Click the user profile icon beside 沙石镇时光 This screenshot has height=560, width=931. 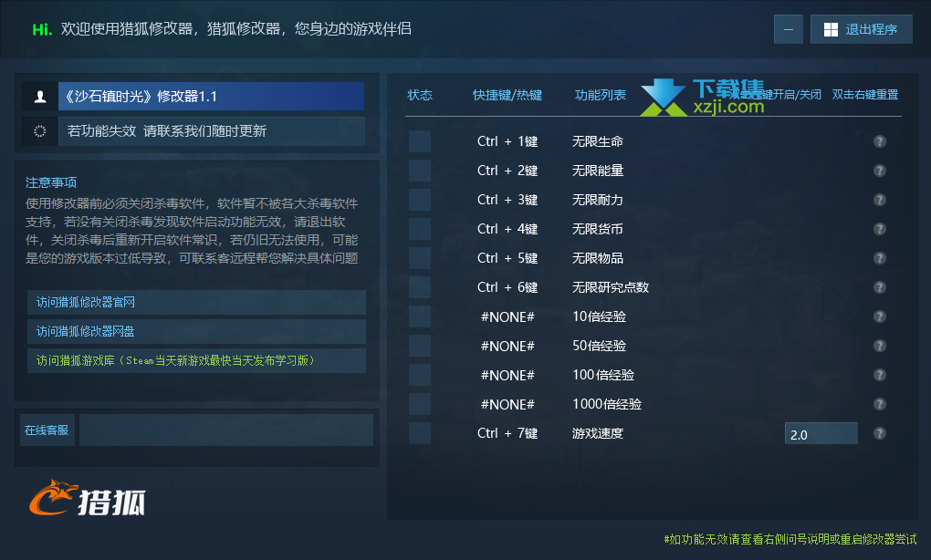coord(40,96)
